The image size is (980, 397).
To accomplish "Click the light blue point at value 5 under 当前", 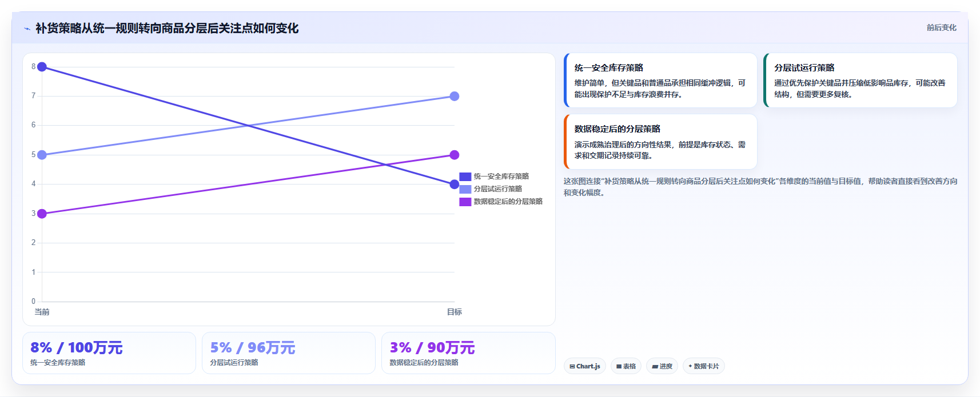I will click(x=42, y=155).
